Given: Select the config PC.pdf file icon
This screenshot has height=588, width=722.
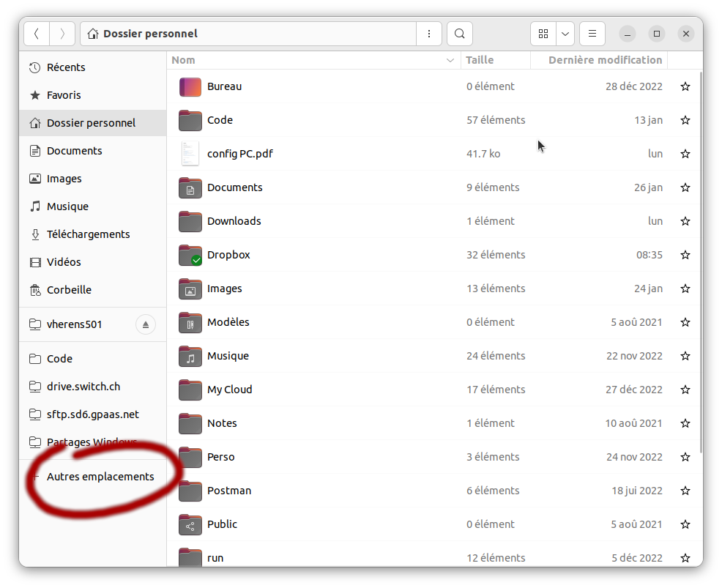Looking at the screenshot, I should [190, 154].
